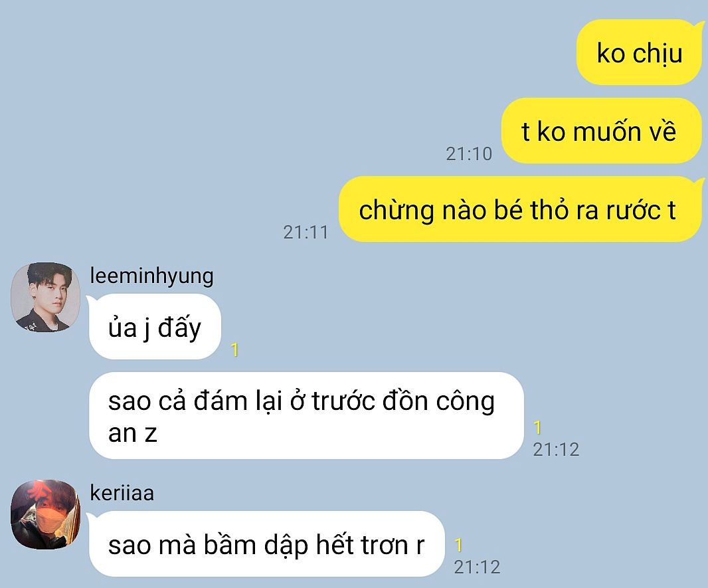
Task: Open leeminhyung's profile picture
Action: point(45,297)
